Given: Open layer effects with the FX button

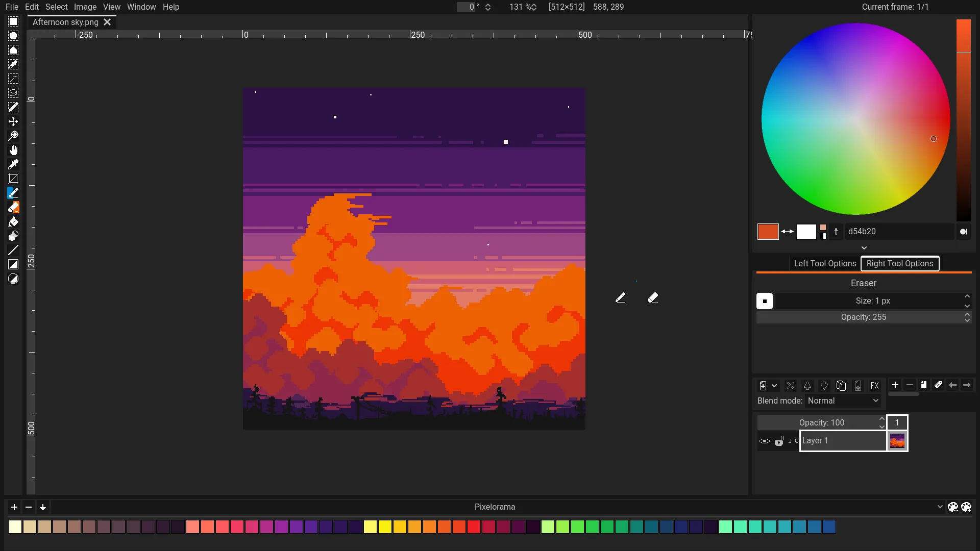Looking at the screenshot, I should tap(875, 385).
